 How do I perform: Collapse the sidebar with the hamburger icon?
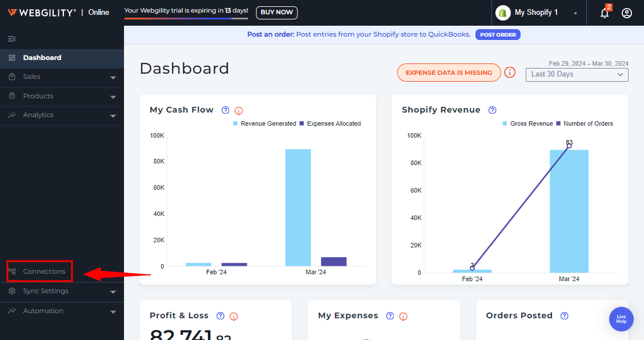pos(12,39)
